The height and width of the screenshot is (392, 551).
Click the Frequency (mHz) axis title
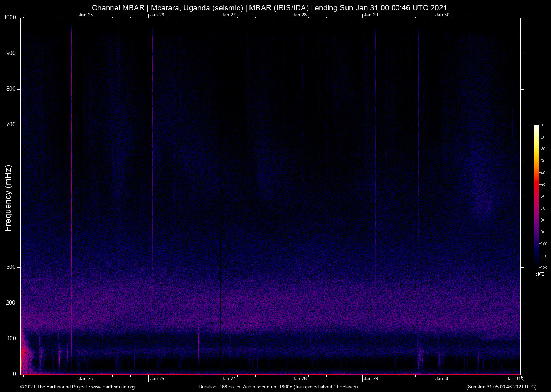[8, 198]
